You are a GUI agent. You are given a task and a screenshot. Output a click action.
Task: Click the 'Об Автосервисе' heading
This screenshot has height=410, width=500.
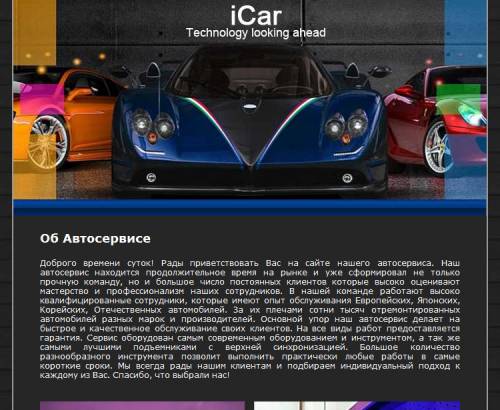click(95, 239)
